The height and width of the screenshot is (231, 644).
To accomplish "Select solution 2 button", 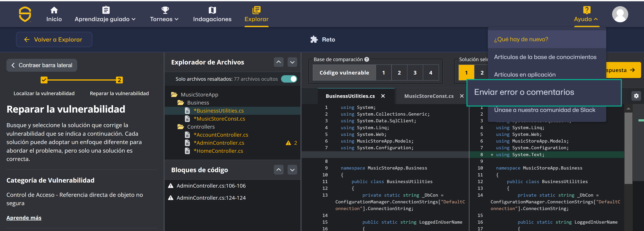I will (x=482, y=73).
